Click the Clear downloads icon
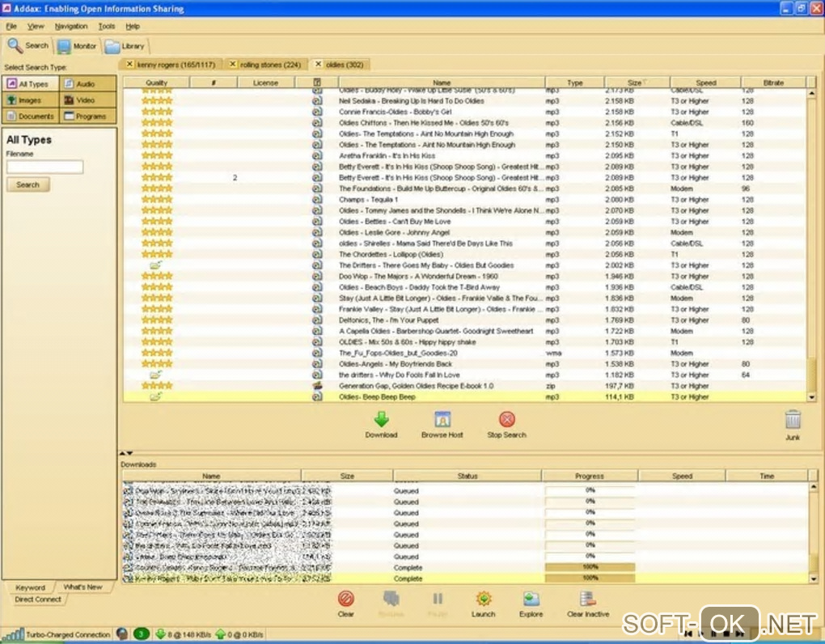The image size is (825, 644). coord(345,600)
